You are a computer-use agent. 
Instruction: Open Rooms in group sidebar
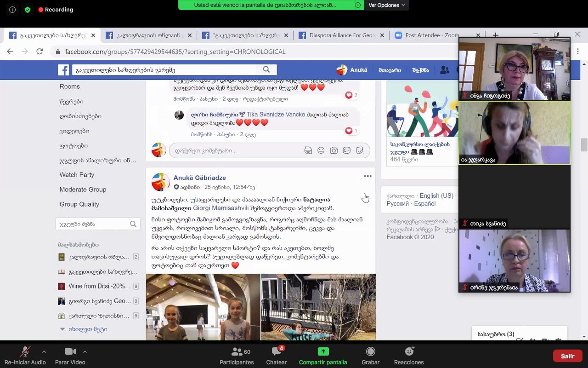pos(70,86)
